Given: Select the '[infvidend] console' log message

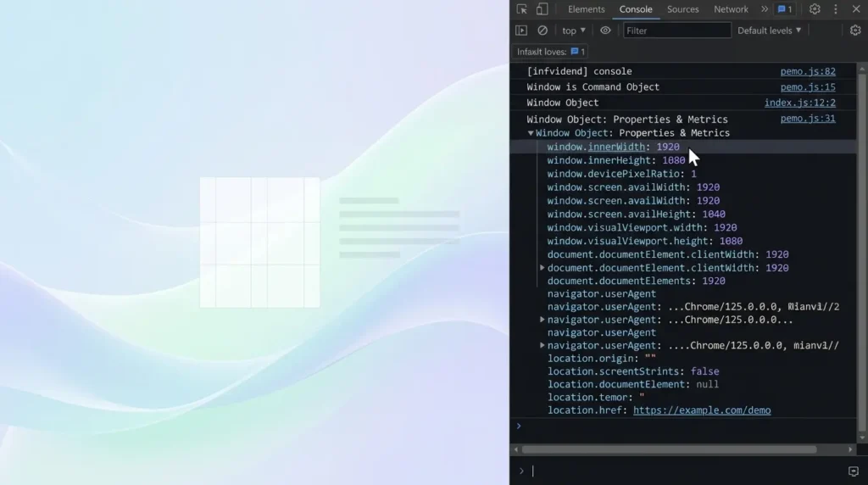Looking at the screenshot, I should pyautogui.click(x=579, y=71).
